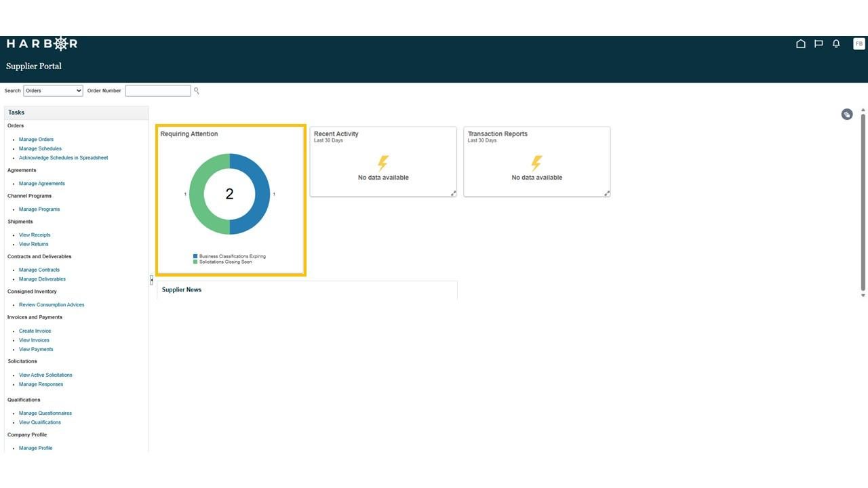
Task: Open Acknowledge Schedules in Spreadsheet
Action: [x=63, y=158]
